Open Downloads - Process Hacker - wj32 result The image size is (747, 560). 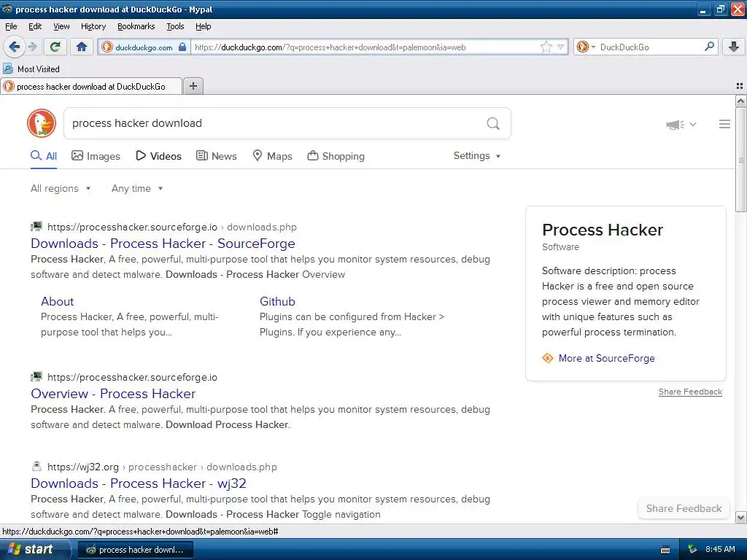138,483
